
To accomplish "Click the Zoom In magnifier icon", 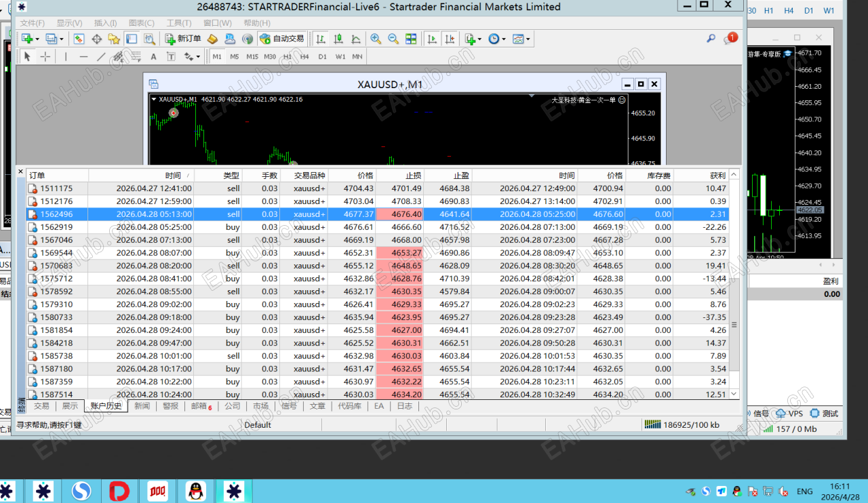I will [375, 39].
